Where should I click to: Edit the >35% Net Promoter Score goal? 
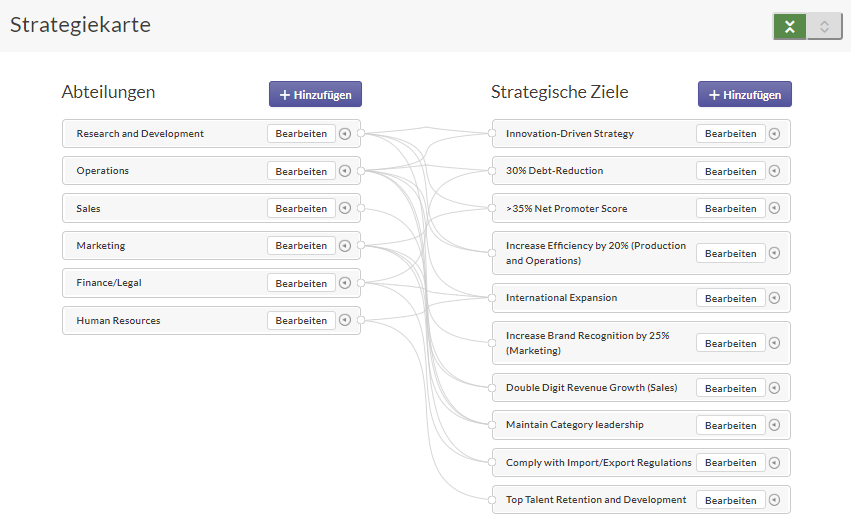coord(731,208)
